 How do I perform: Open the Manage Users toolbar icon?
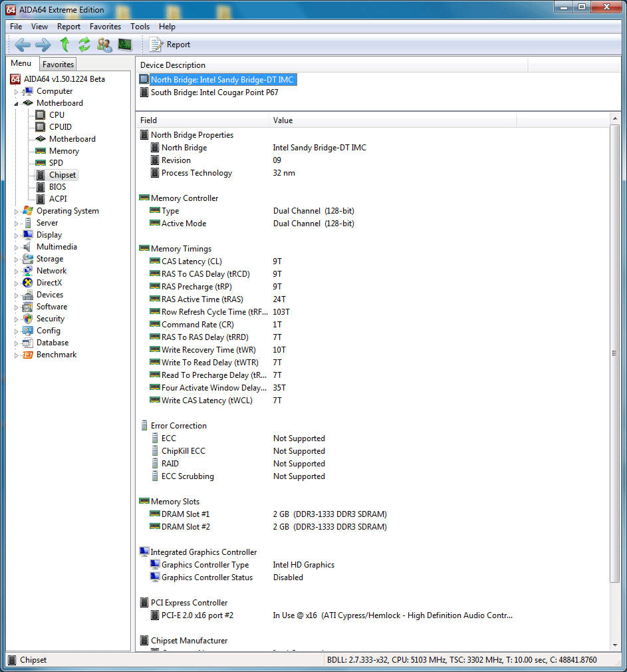click(x=104, y=45)
